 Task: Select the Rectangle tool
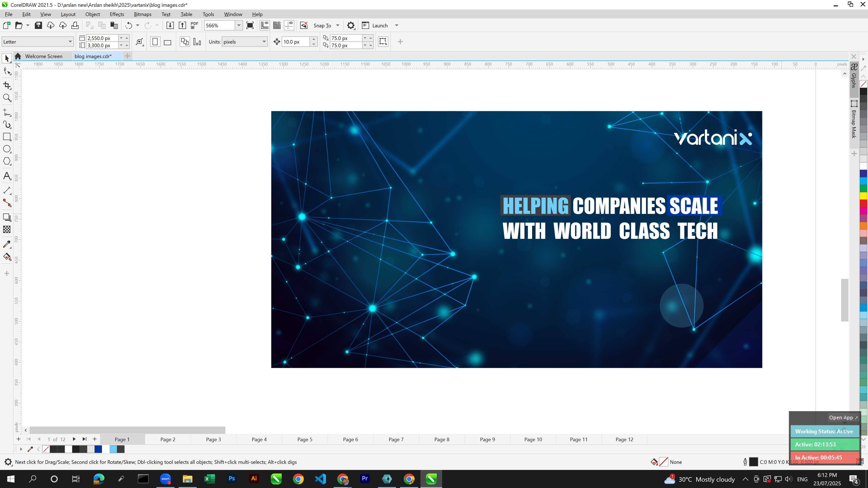click(x=7, y=136)
